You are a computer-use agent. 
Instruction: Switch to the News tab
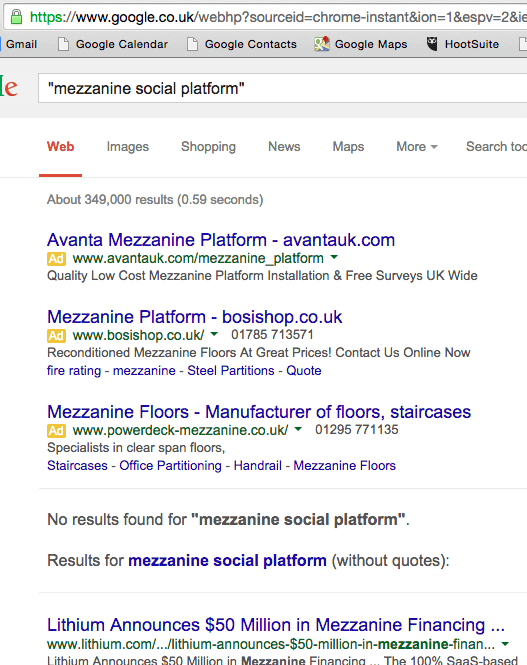tap(284, 146)
